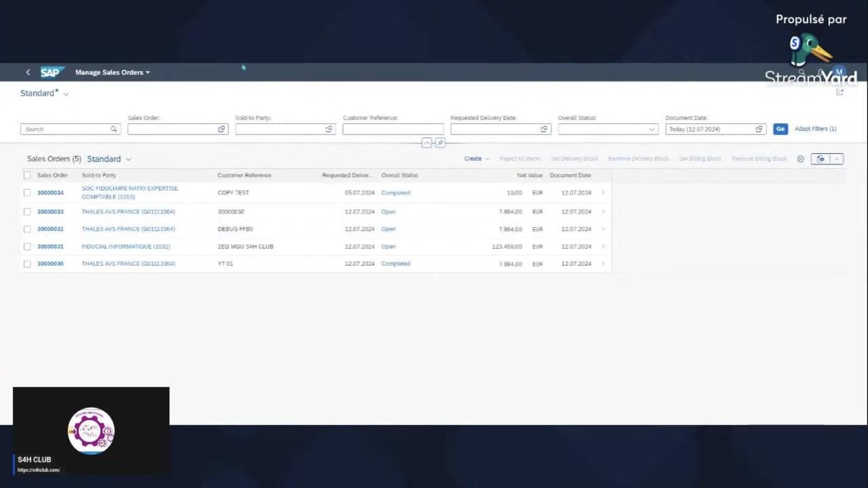868x488 pixels.
Task: Click Open status of order 30000031
Action: pyautogui.click(x=389, y=246)
